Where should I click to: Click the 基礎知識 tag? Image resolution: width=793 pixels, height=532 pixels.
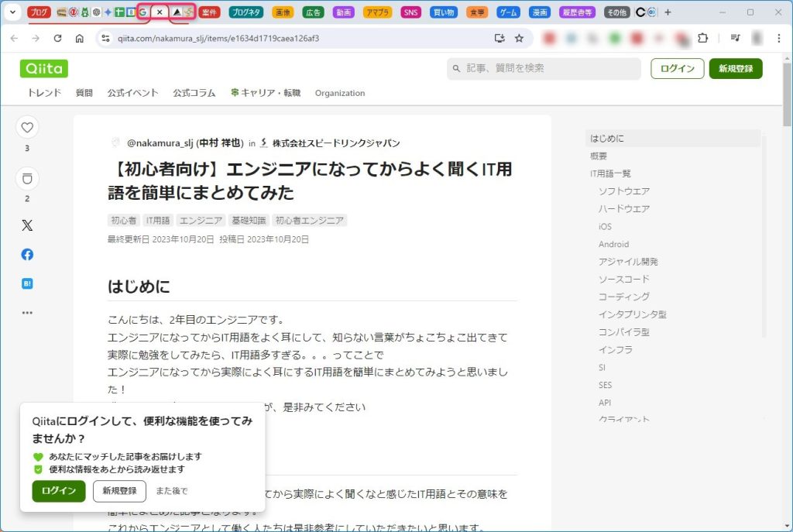[x=249, y=221]
